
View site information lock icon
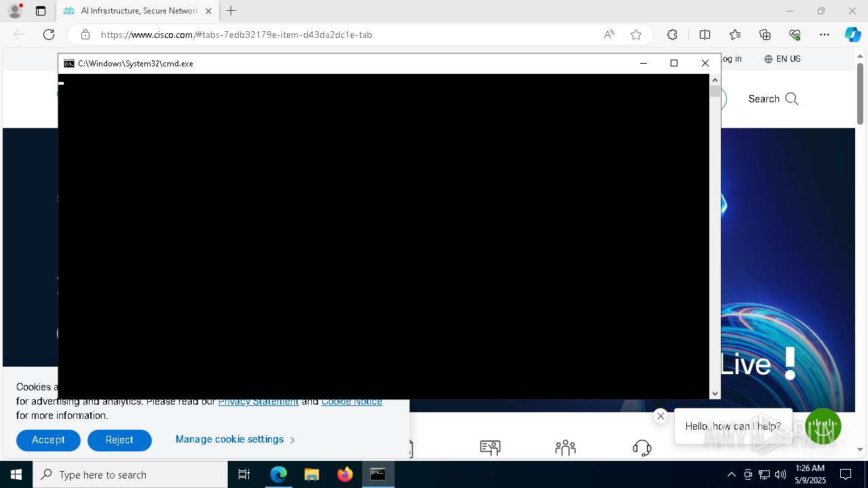pyautogui.click(x=85, y=35)
